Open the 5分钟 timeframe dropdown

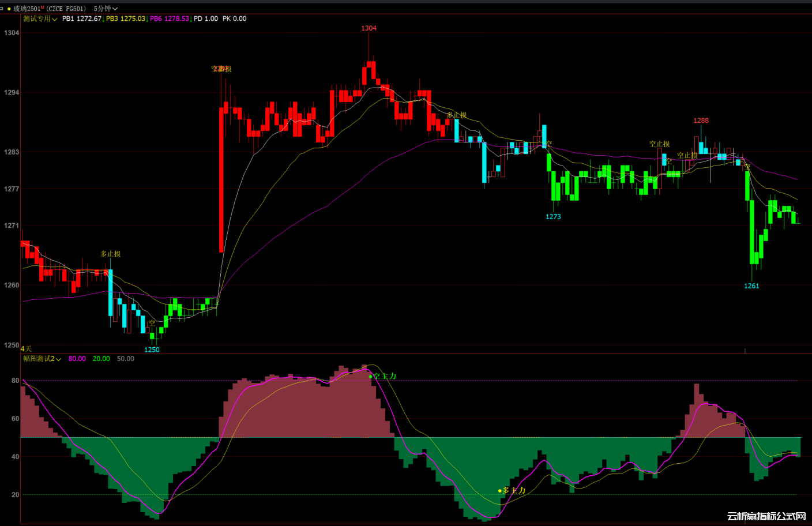106,9
